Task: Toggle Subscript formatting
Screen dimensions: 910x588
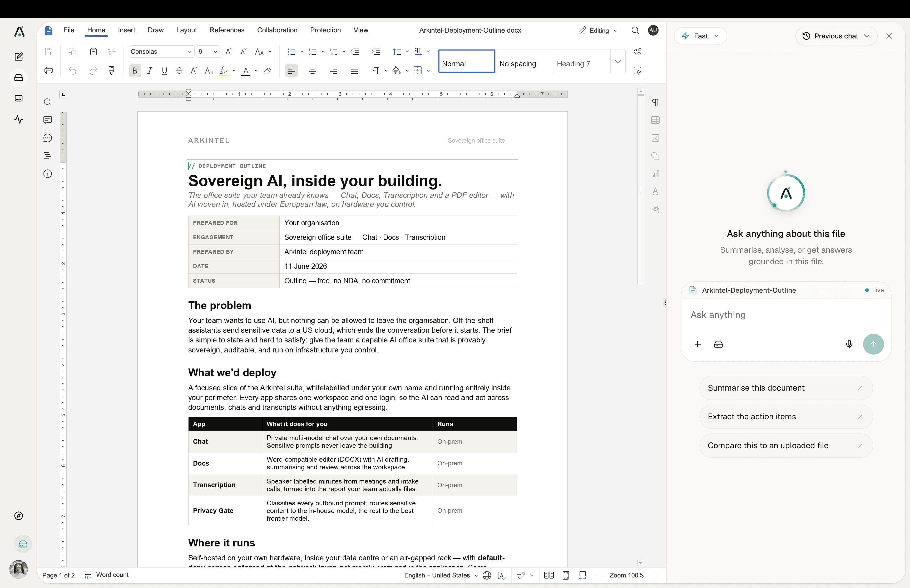Action: (209, 71)
